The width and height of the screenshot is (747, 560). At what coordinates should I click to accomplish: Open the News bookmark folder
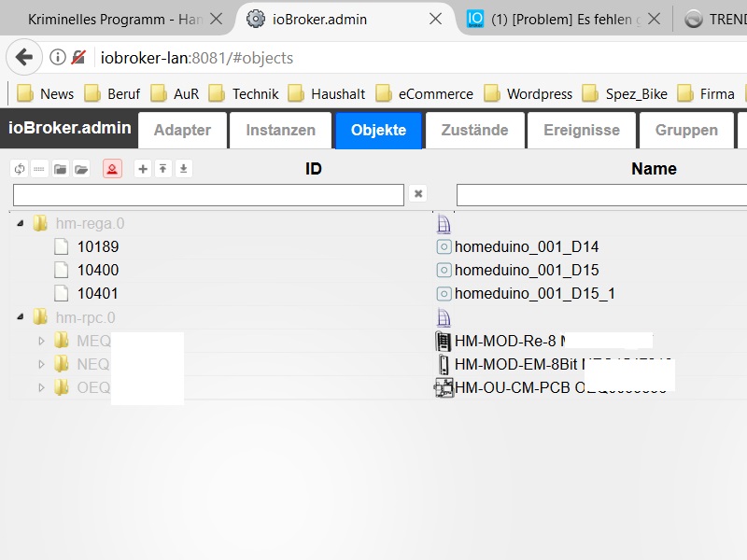coord(45,94)
